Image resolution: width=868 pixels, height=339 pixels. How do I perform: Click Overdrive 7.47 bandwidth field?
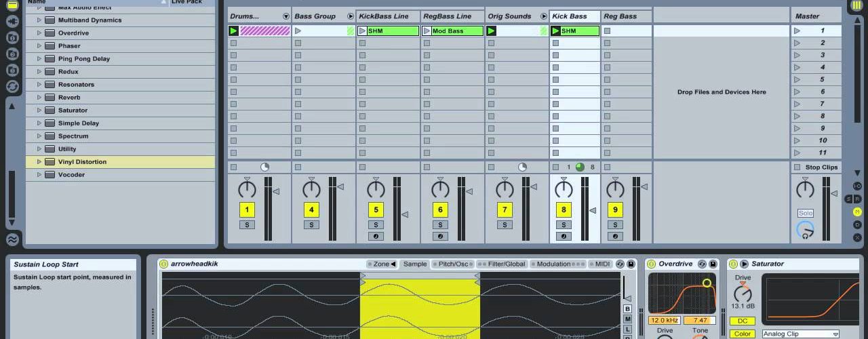[700, 320]
